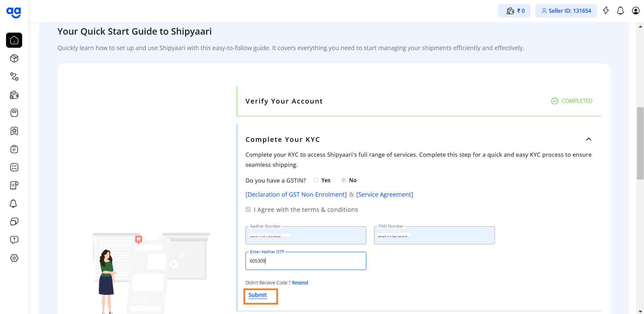The width and height of the screenshot is (644, 314).
Task: Select No for GSTIN question
Action: [343, 180]
